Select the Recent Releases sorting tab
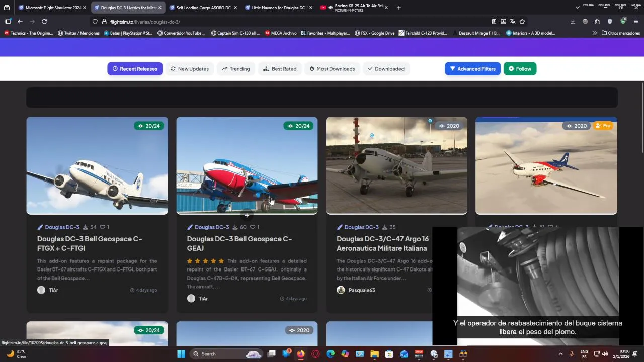The width and height of the screenshot is (644, 362). click(135, 69)
